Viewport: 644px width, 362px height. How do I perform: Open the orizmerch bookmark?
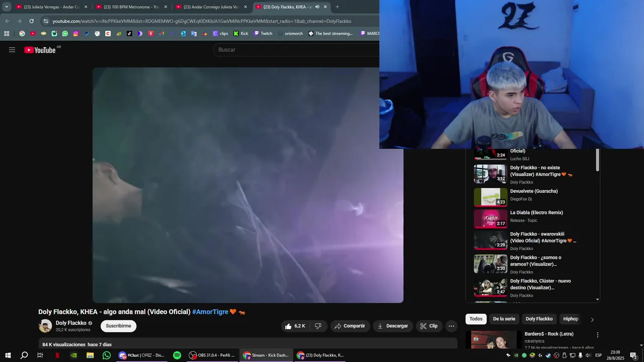[291, 34]
